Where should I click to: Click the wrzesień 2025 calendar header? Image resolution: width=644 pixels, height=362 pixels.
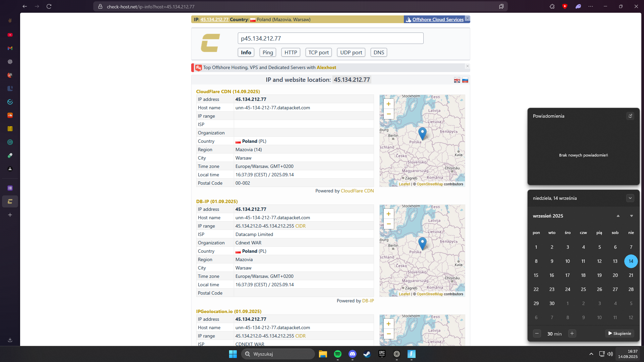(x=548, y=216)
